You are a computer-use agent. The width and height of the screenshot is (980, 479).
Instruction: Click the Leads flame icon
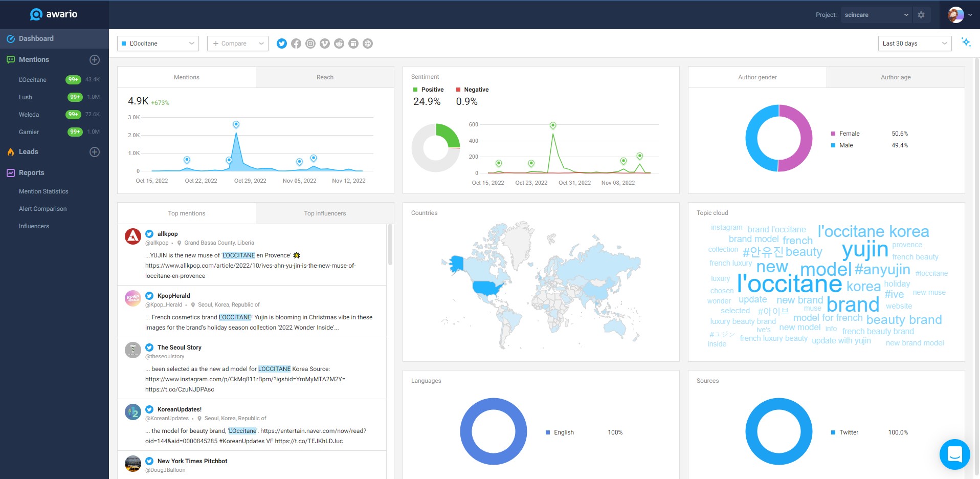click(x=10, y=151)
